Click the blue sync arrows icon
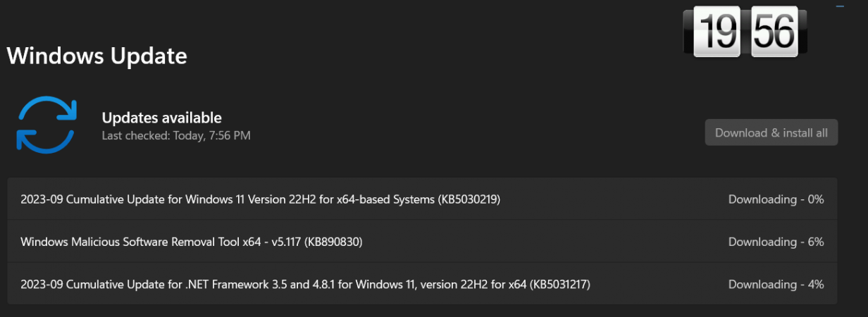This screenshot has width=868, height=317. click(x=46, y=125)
